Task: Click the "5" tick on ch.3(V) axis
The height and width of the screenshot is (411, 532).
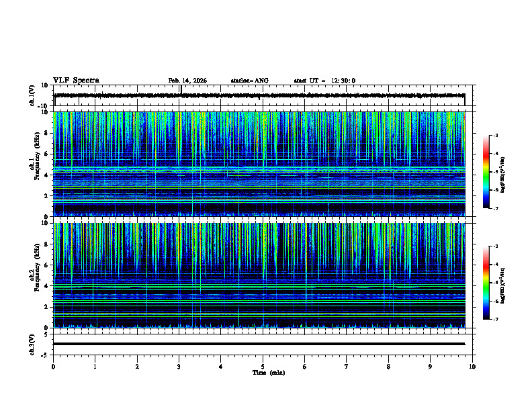Action: [x=47, y=334]
